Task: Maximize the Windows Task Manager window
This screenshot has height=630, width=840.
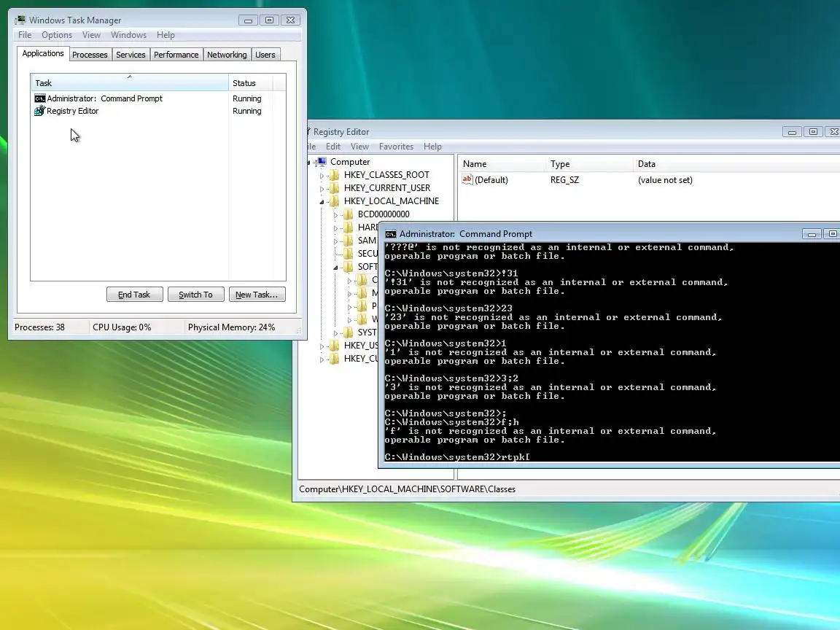Action: tap(270, 20)
